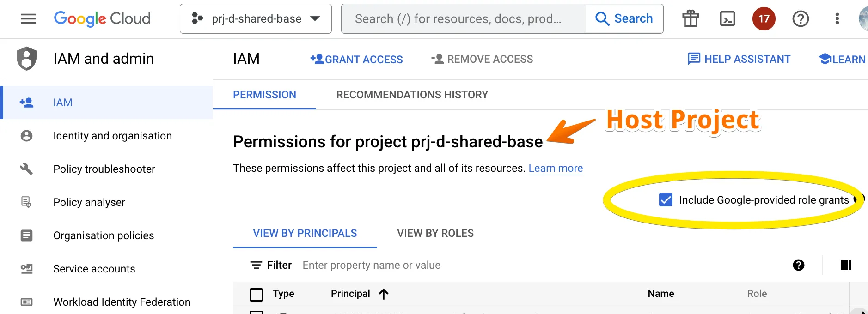
Task: Open the Help Assistant panel
Action: [x=739, y=59]
